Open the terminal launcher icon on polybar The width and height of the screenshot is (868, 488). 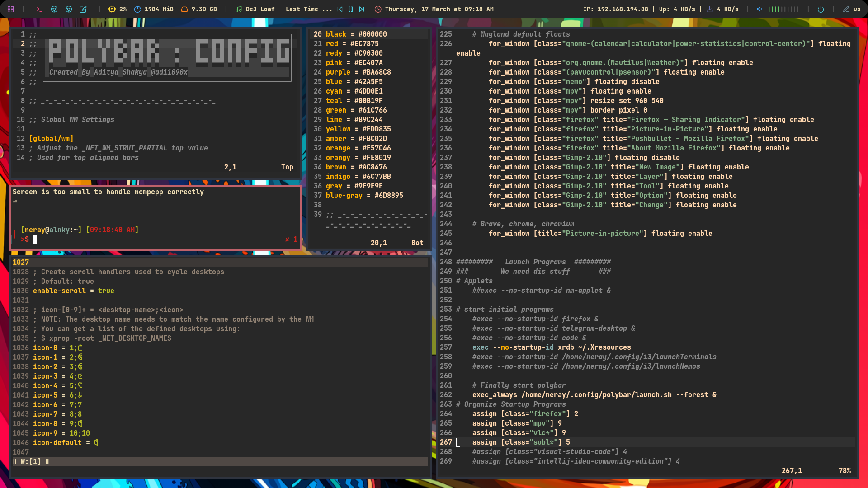[x=39, y=9]
